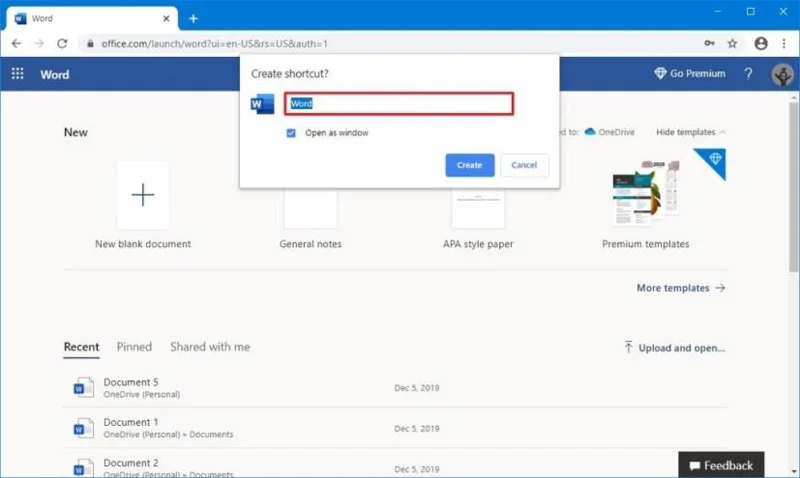Click the browser forward arrow
Image resolution: width=800 pixels, height=478 pixels.
pos(39,44)
